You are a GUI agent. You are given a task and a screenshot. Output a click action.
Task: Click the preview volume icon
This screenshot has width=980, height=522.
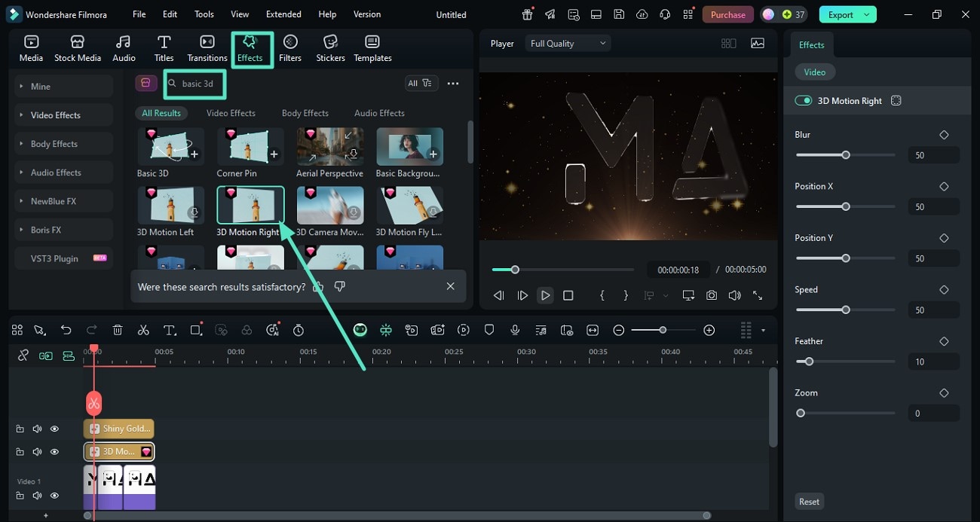tap(734, 296)
